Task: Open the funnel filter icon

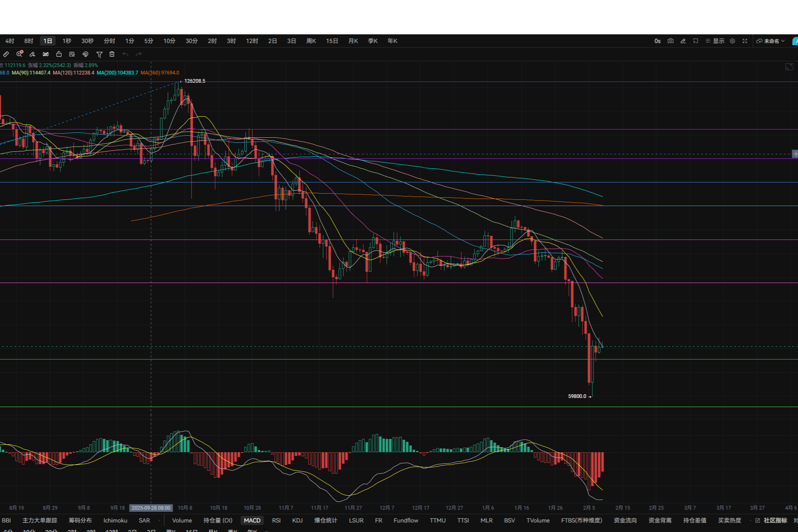Action: pos(99,54)
